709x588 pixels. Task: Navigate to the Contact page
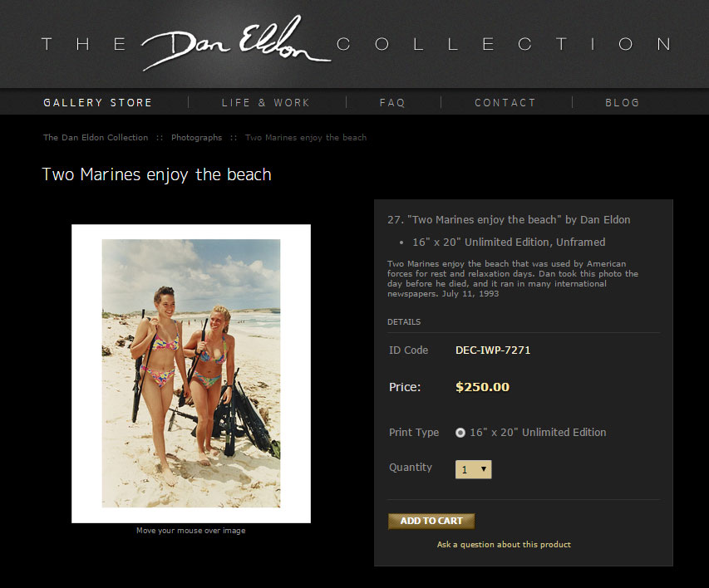[505, 103]
